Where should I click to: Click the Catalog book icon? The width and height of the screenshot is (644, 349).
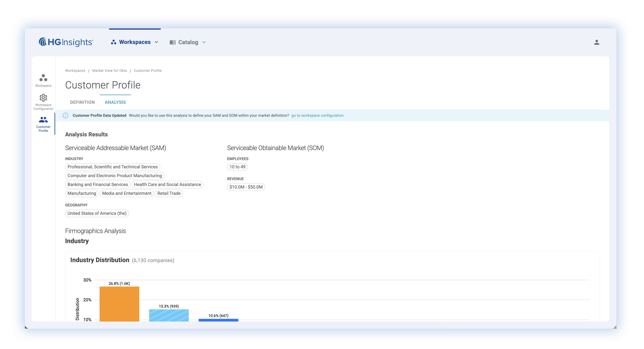tap(172, 42)
